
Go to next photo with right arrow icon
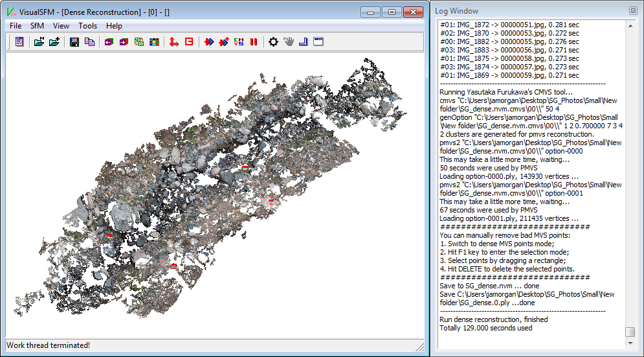pos(123,41)
